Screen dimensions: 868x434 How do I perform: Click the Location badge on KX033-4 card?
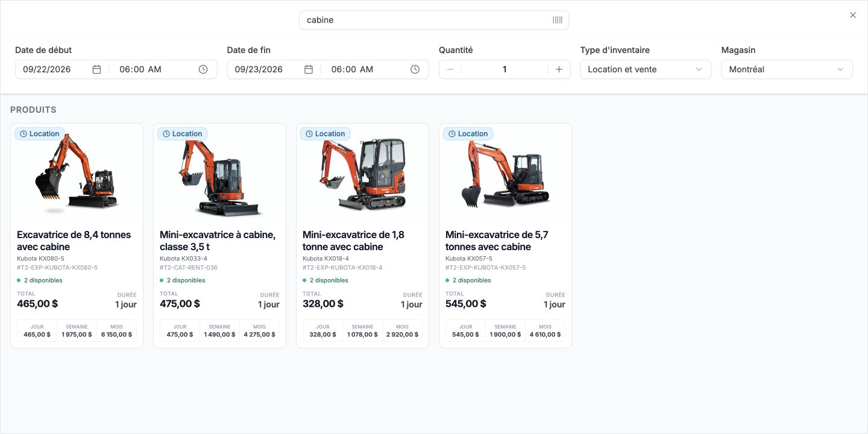[x=183, y=134]
